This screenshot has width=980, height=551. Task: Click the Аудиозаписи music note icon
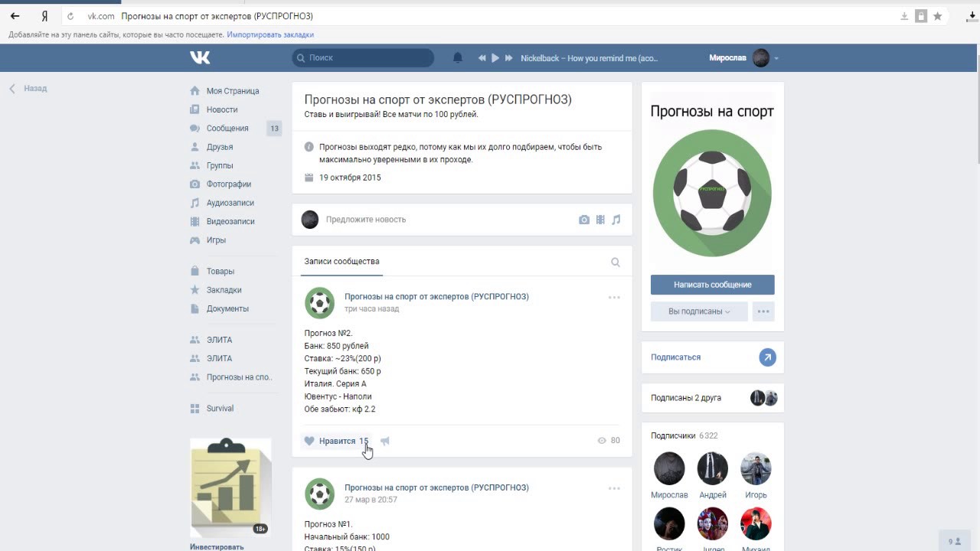point(194,203)
